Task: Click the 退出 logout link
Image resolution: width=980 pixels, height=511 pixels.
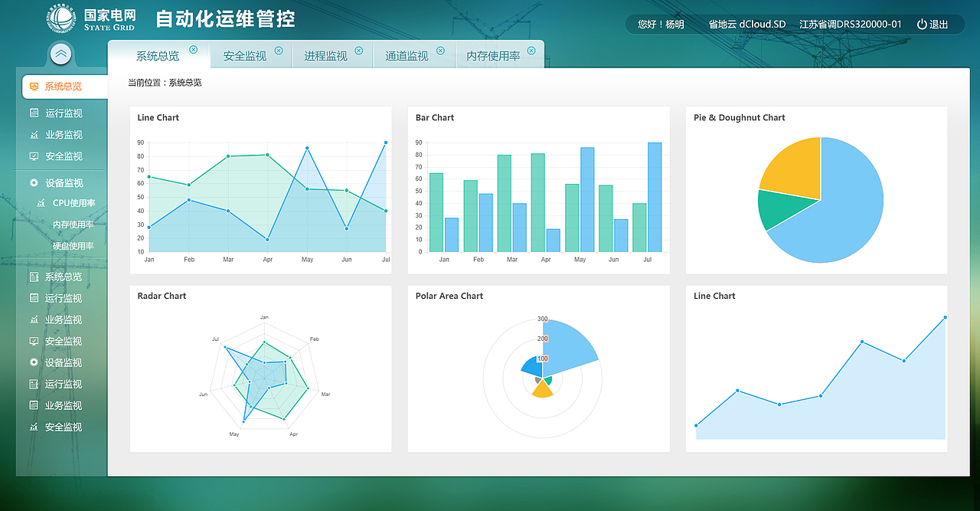Action: click(939, 25)
